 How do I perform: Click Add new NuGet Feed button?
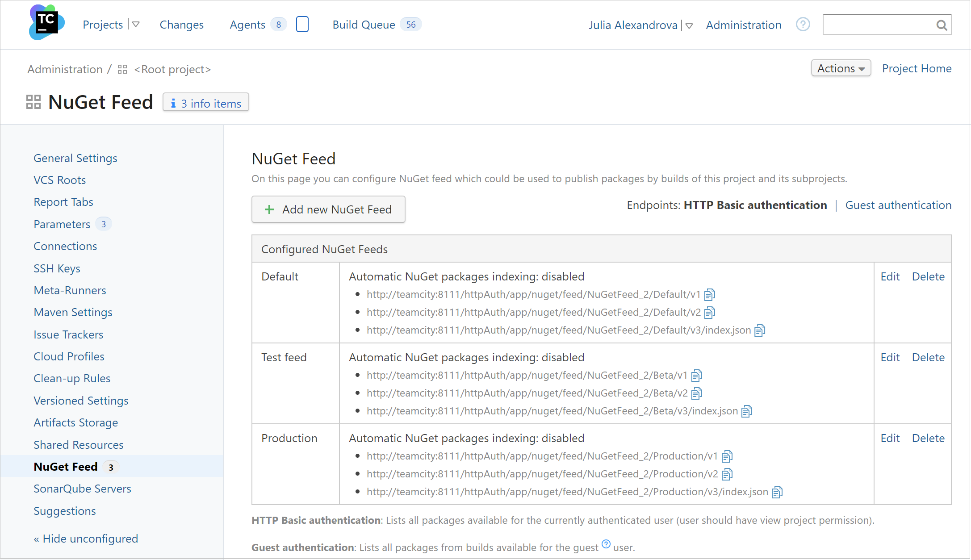tap(328, 209)
